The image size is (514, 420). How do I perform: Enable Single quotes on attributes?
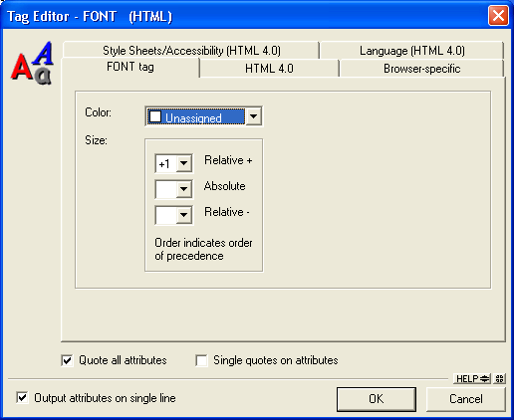point(201,360)
